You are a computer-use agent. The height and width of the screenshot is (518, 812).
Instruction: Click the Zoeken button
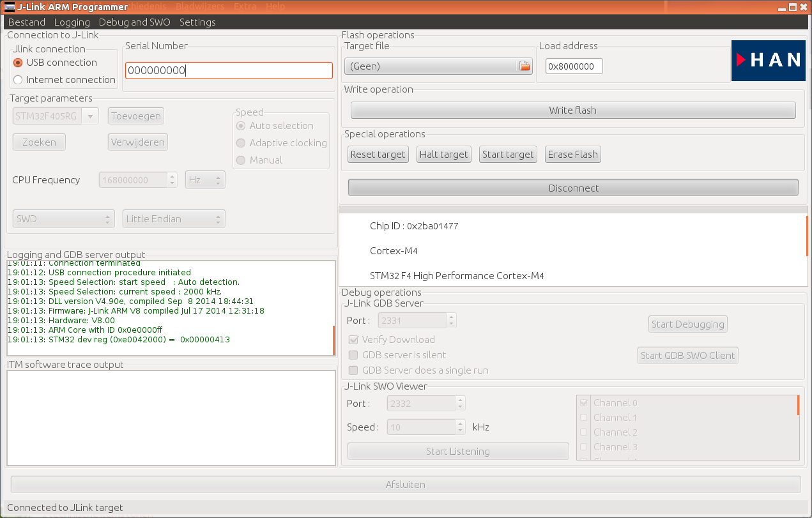coord(39,142)
